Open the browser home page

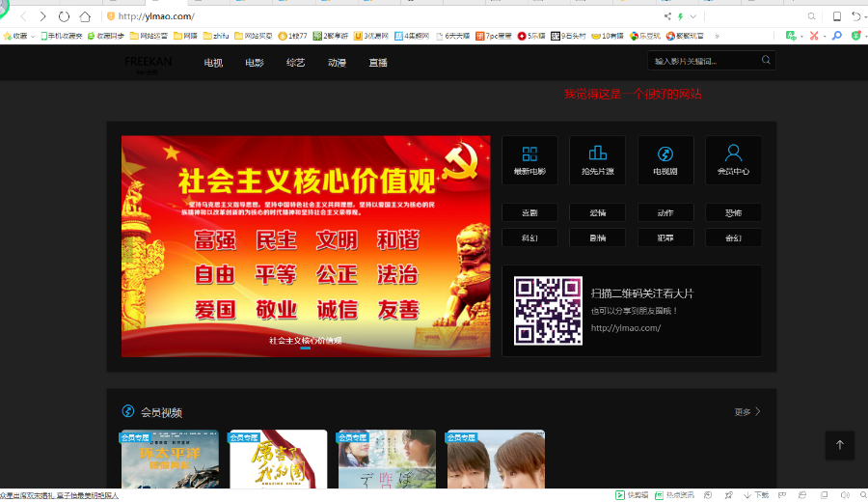tap(85, 16)
